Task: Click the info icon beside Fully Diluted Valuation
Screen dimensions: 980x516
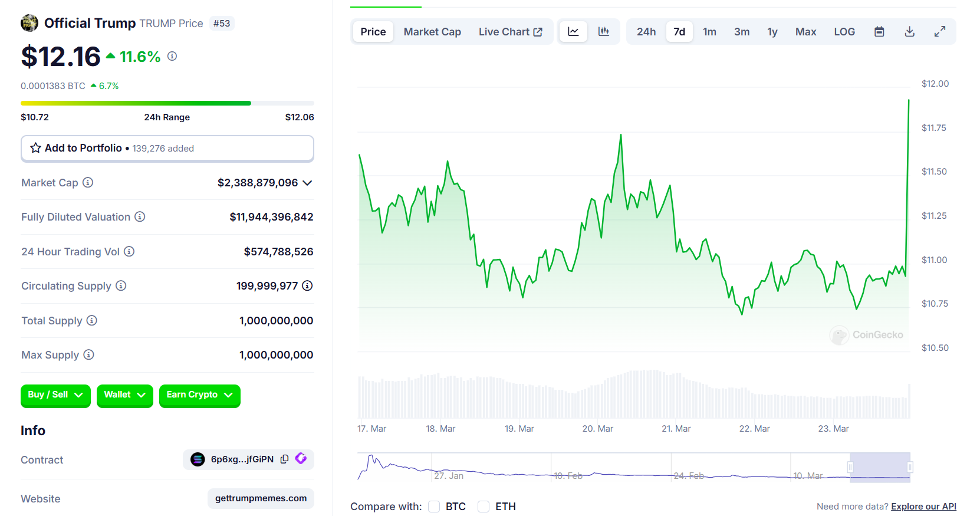Action: 140,217
